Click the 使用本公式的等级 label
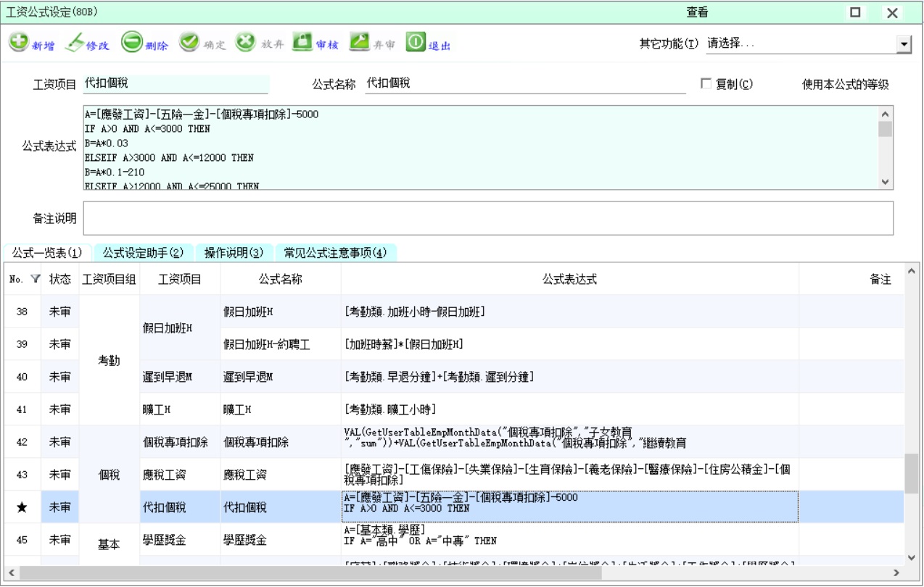Viewport: 924px width, 587px height. (x=845, y=84)
